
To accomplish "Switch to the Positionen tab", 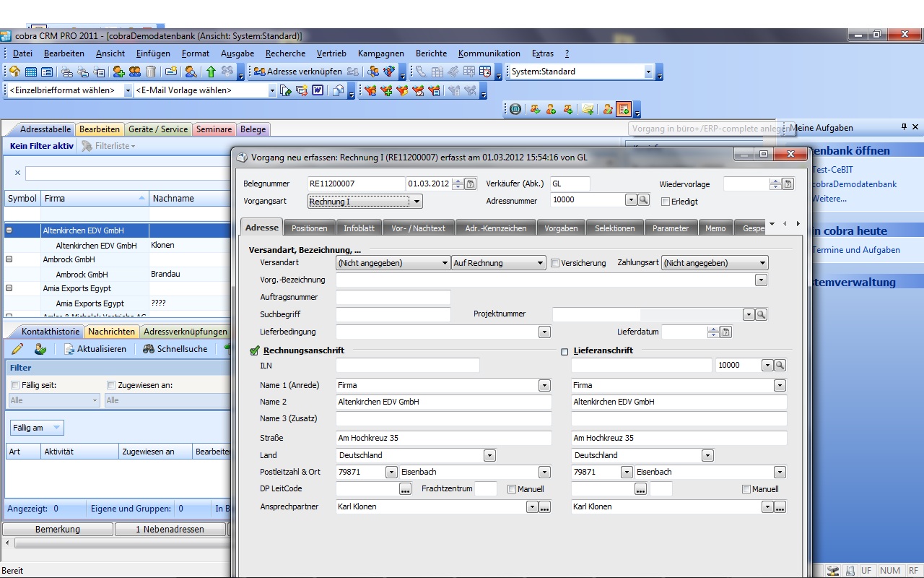I will (309, 228).
